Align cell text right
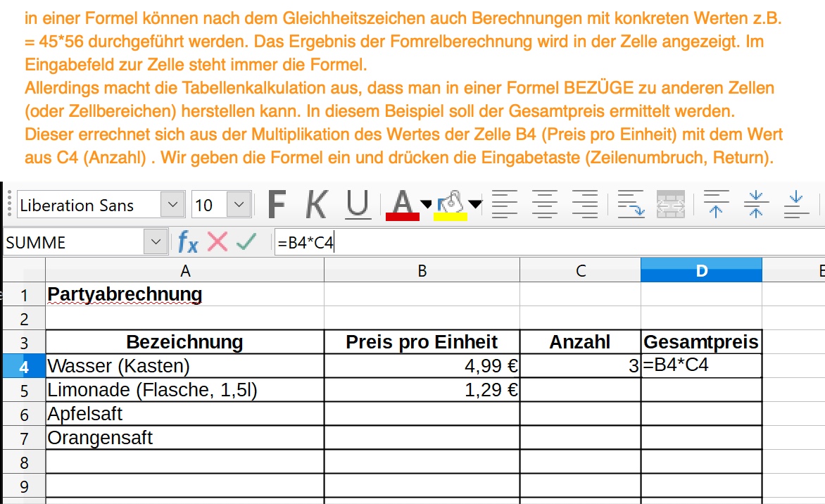 [584, 205]
